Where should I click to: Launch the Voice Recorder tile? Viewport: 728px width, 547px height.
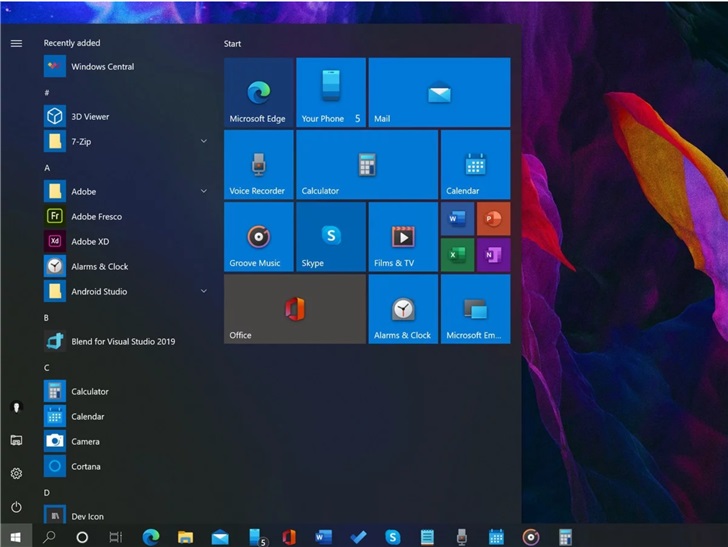click(x=258, y=165)
